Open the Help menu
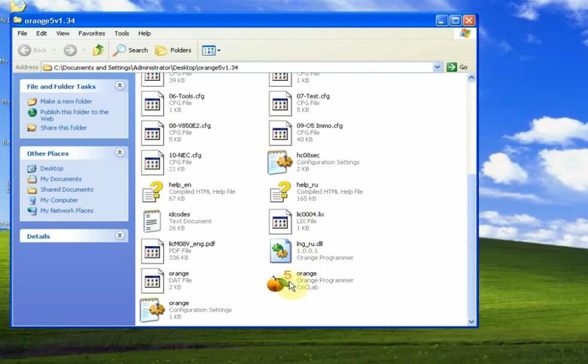This screenshot has width=588, height=364. (x=144, y=34)
